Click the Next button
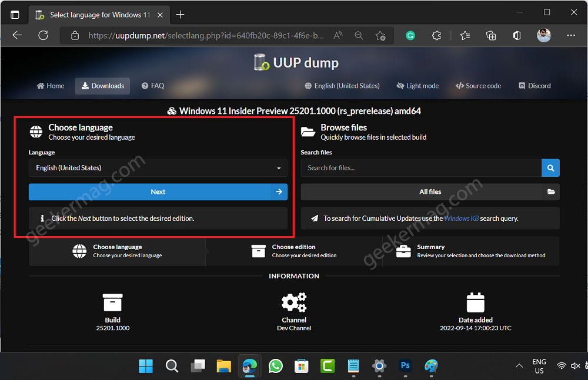 (x=158, y=192)
